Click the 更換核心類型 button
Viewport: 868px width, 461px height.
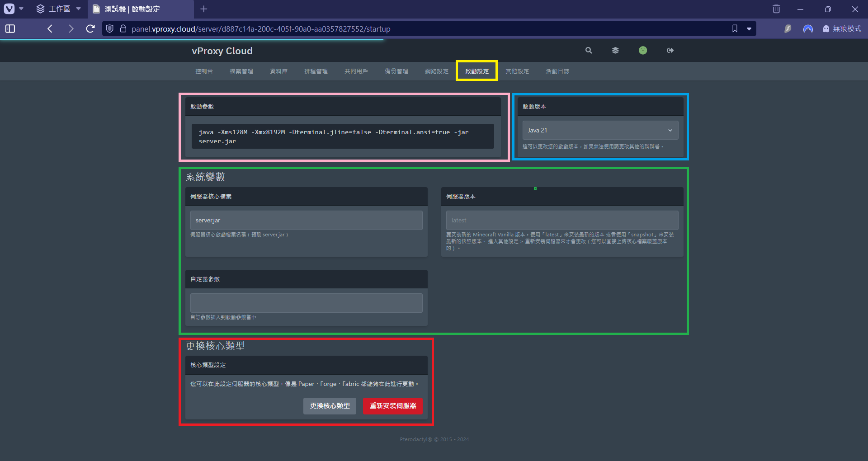(x=330, y=406)
